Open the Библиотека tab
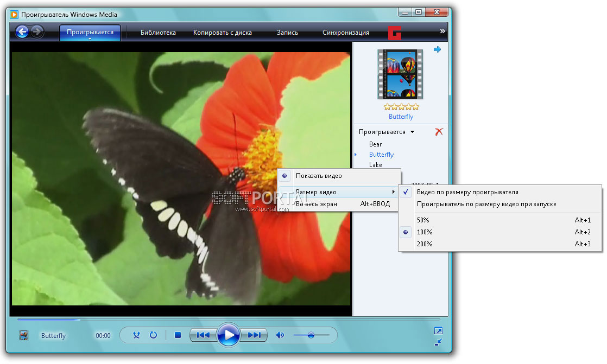Screen dimensions: 607x364 click(158, 33)
